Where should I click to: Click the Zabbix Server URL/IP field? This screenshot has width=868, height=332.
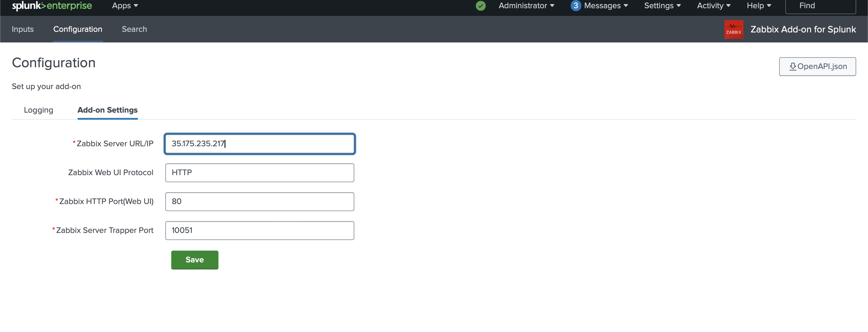260,144
